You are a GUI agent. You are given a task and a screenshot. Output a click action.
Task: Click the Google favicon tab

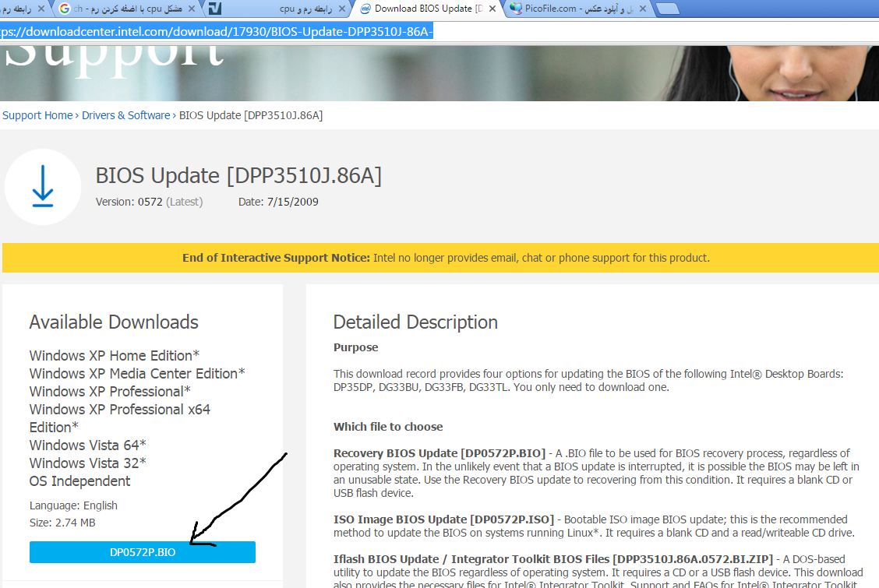click(x=64, y=9)
